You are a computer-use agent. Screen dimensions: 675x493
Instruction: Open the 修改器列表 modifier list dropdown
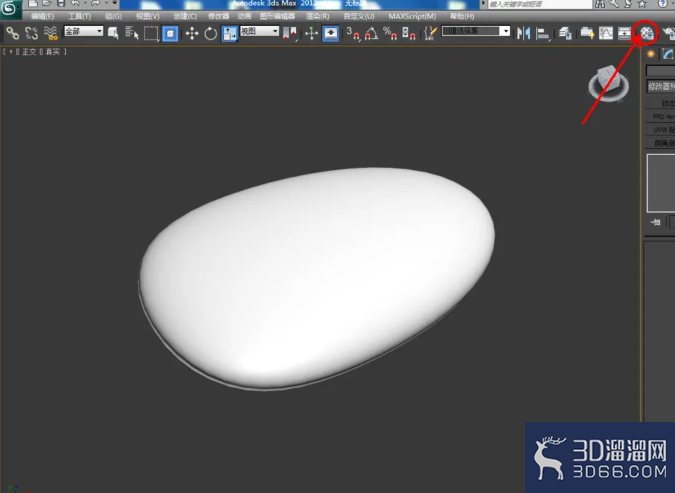pyautogui.click(x=661, y=87)
